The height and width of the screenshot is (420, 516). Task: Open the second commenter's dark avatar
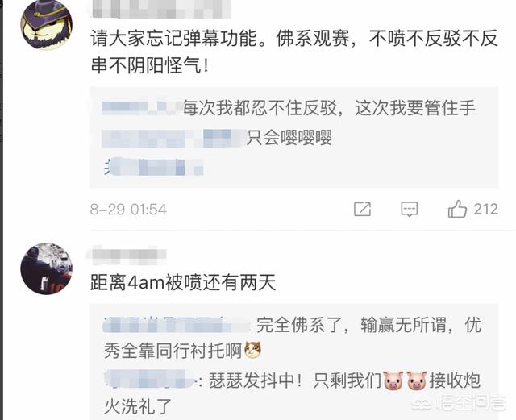point(47,269)
